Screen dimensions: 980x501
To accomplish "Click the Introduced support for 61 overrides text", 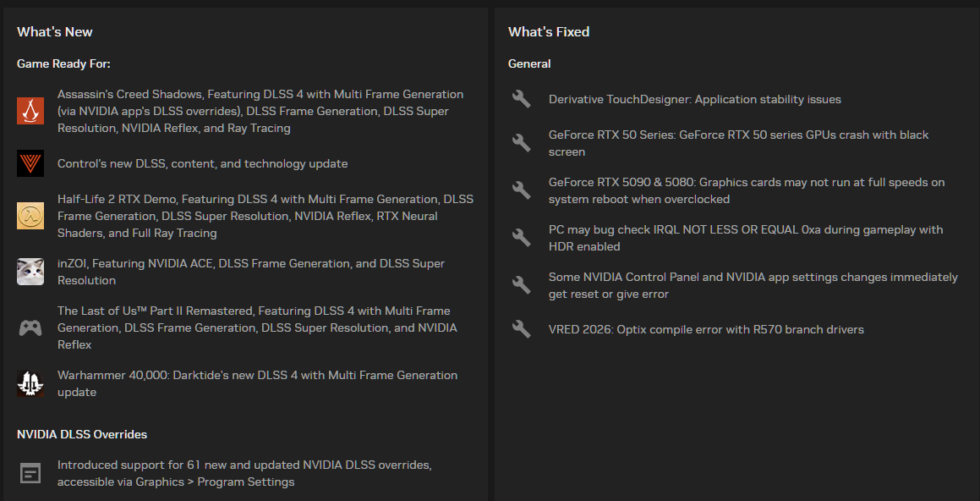I will (244, 473).
